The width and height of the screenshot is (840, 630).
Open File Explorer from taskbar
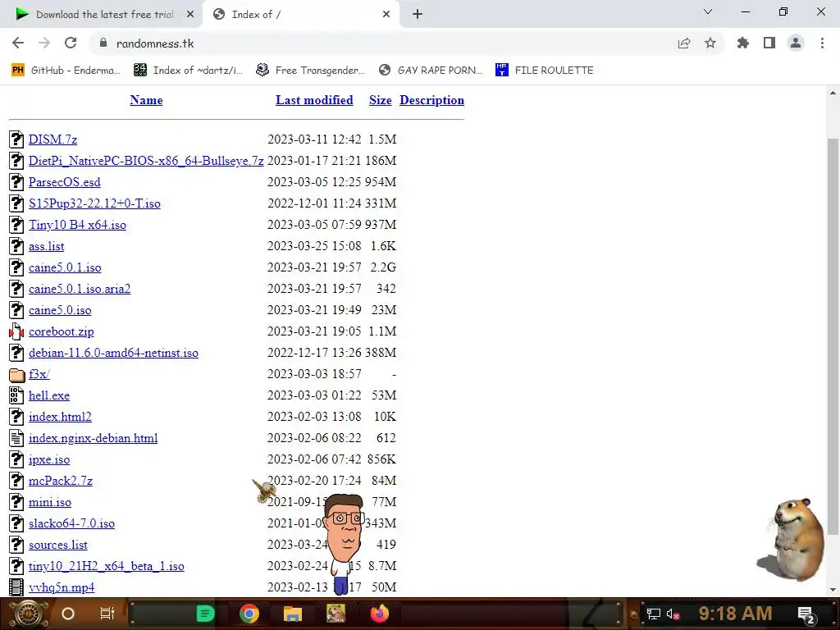293,614
